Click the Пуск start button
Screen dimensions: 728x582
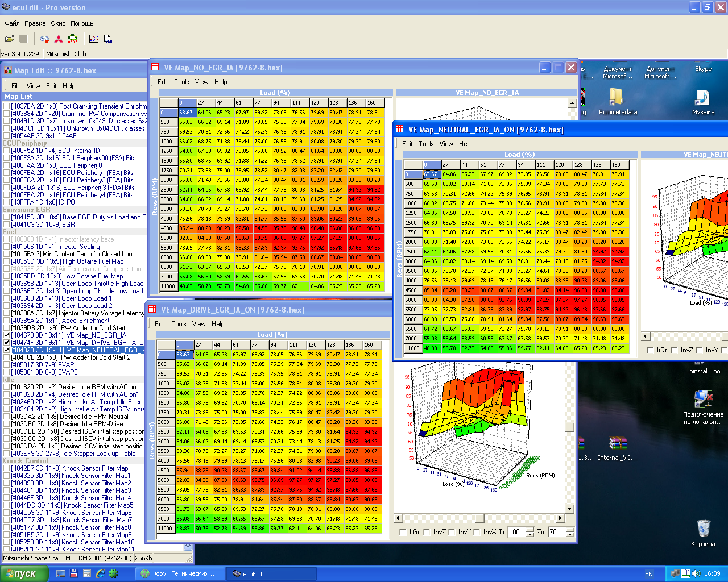point(19,574)
